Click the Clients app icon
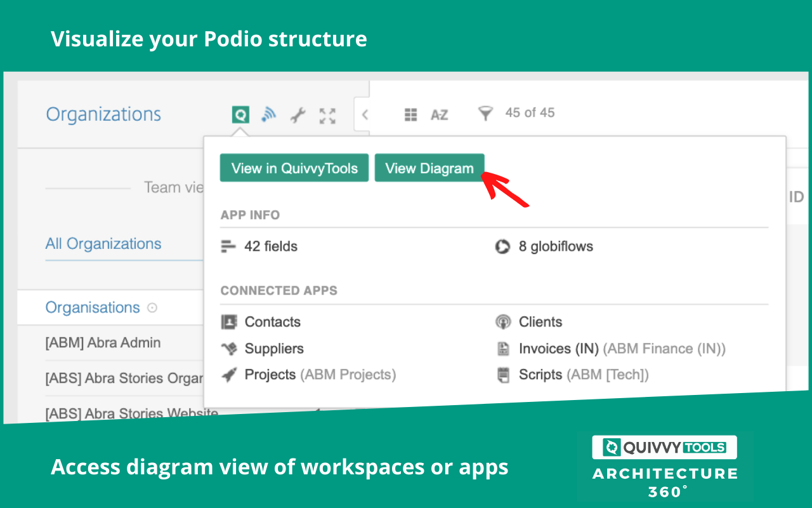Viewport: 812px width, 508px height. [503, 322]
